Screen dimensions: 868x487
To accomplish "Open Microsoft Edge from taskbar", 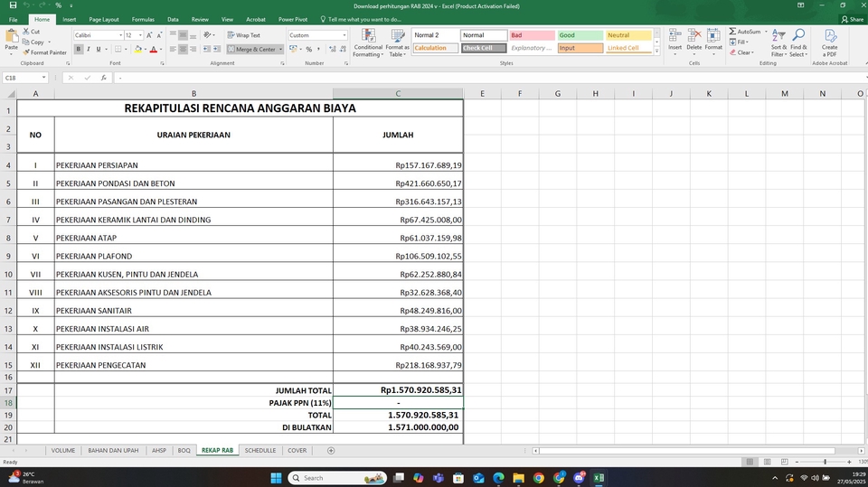I will click(498, 478).
